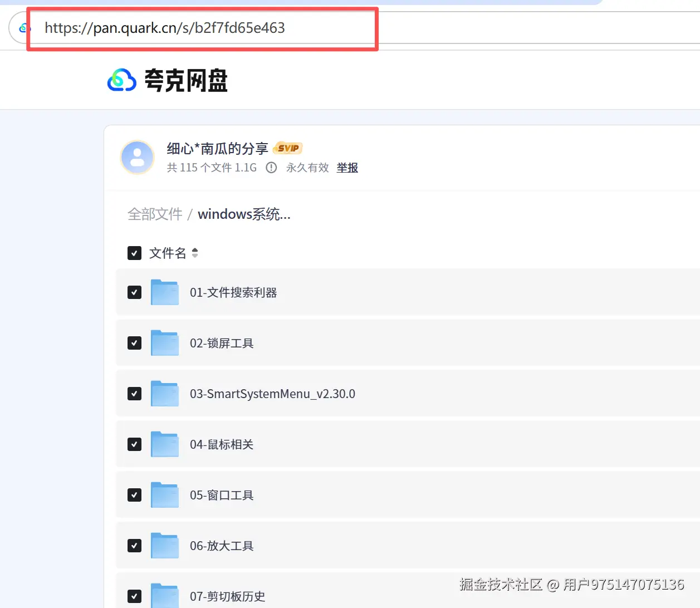
Task: Open the 03-SmartSystemMenu folder icon
Action: point(165,394)
